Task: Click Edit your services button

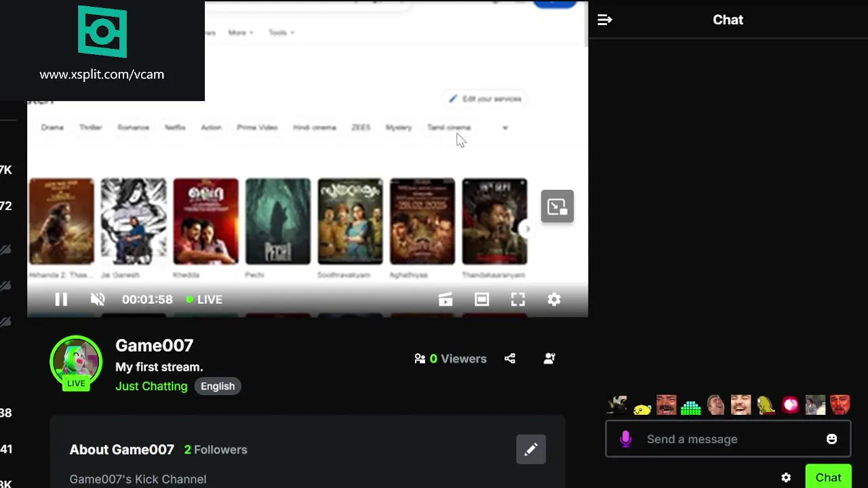Action: click(486, 99)
